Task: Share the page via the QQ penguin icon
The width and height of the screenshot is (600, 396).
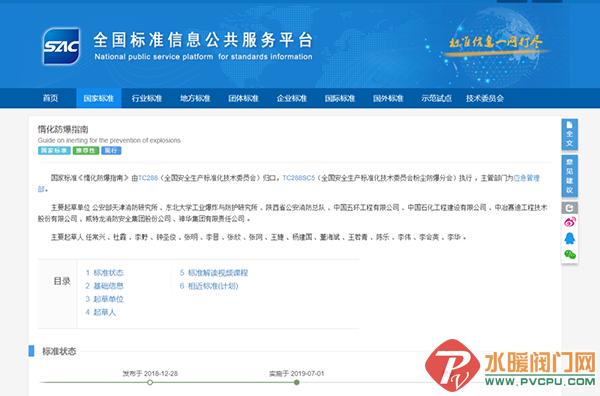Action: click(570, 238)
